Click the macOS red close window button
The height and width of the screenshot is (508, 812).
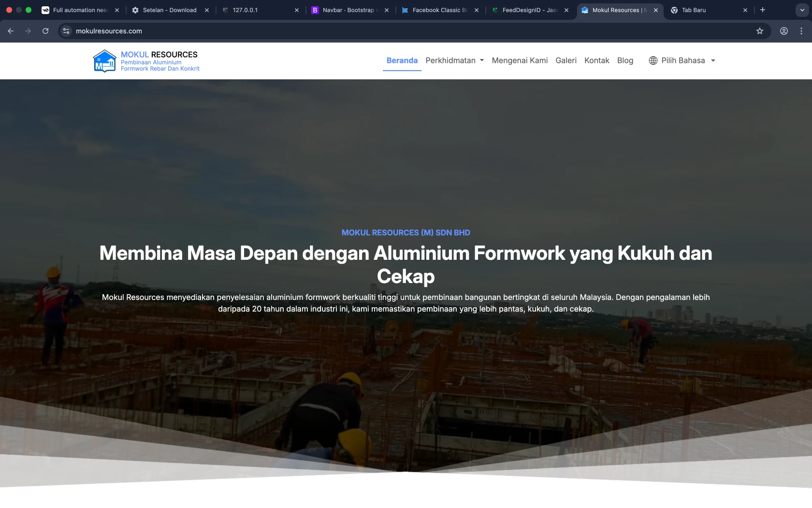[9, 10]
